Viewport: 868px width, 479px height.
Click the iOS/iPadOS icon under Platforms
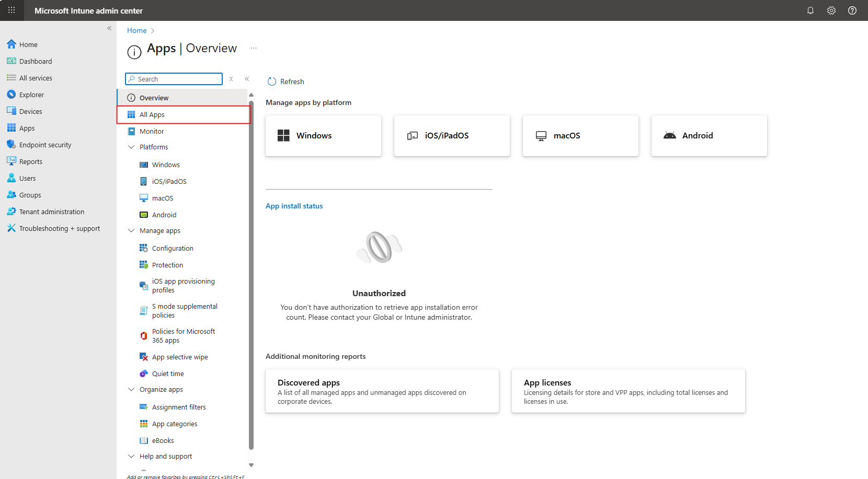[144, 181]
